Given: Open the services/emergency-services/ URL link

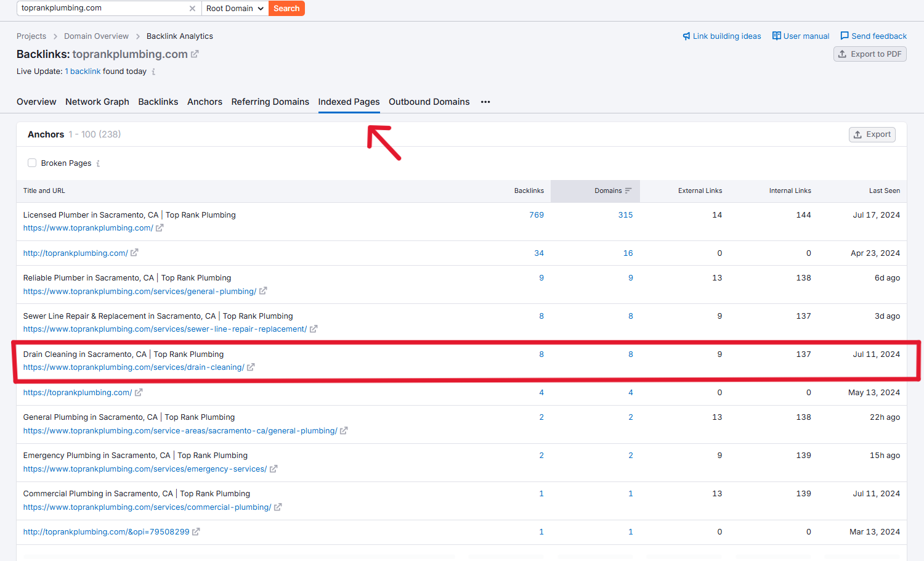Looking at the screenshot, I should click(x=145, y=469).
